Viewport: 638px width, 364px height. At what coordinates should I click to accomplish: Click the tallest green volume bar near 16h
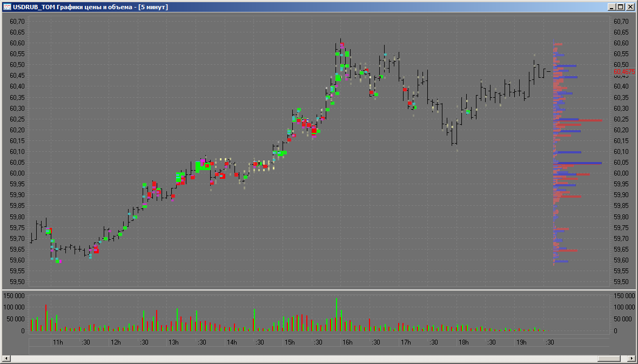(336, 314)
